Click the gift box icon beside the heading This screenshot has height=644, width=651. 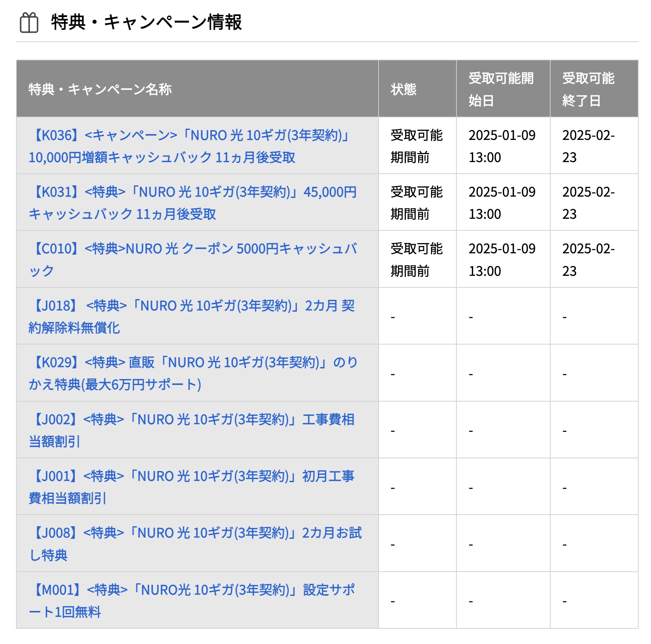[29, 23]
